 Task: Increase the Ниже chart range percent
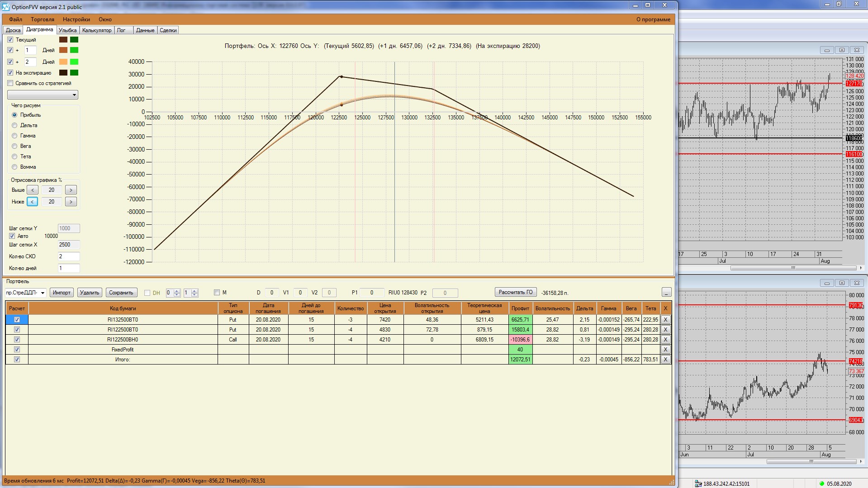71,202
